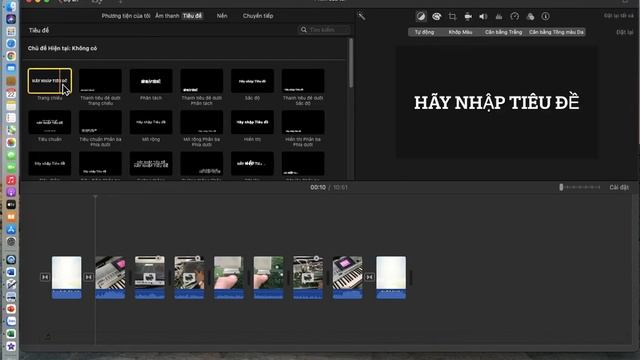Screen dimensions: 640x360
Task: Click the 00:10 timecode text
Action: [318, 187]
